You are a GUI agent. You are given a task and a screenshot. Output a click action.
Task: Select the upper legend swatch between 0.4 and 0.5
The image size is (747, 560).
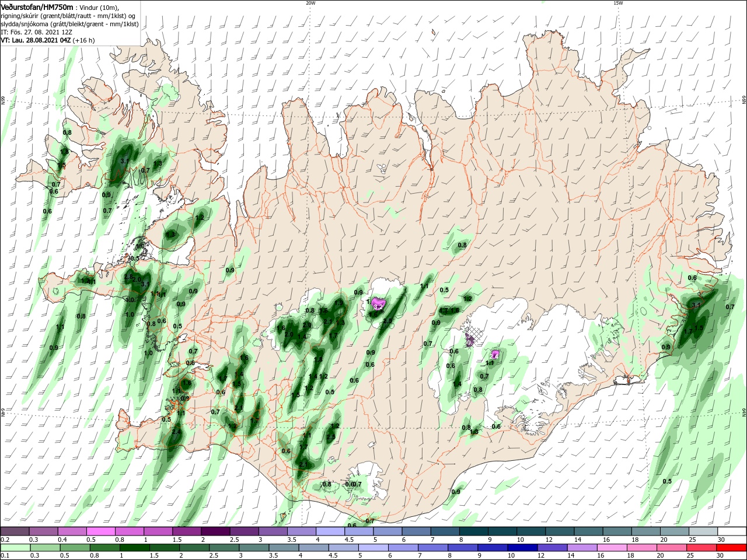coord(73,531)
